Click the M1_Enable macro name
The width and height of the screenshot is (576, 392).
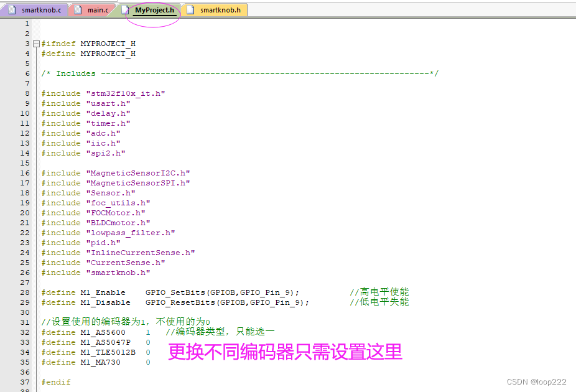point(103,292)
